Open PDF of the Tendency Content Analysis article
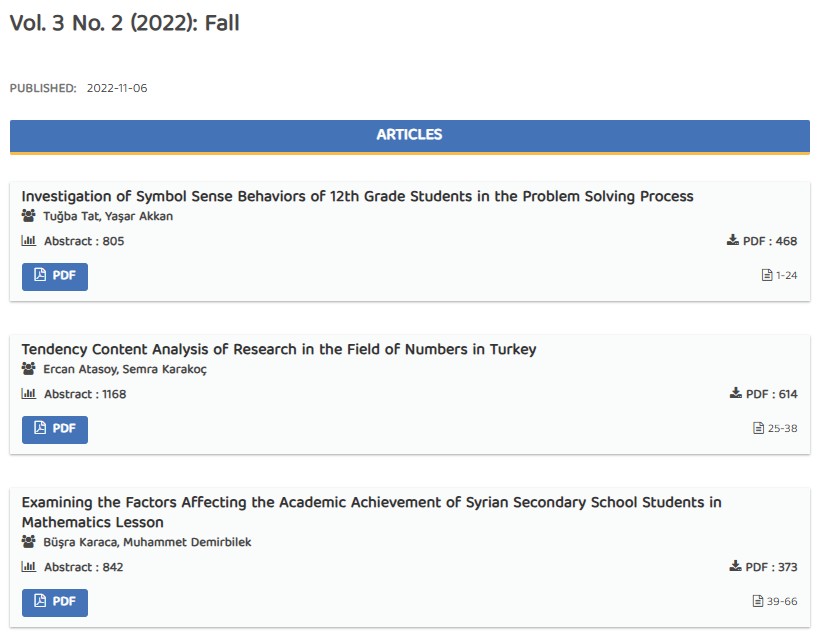 click(x=55, y=429)
